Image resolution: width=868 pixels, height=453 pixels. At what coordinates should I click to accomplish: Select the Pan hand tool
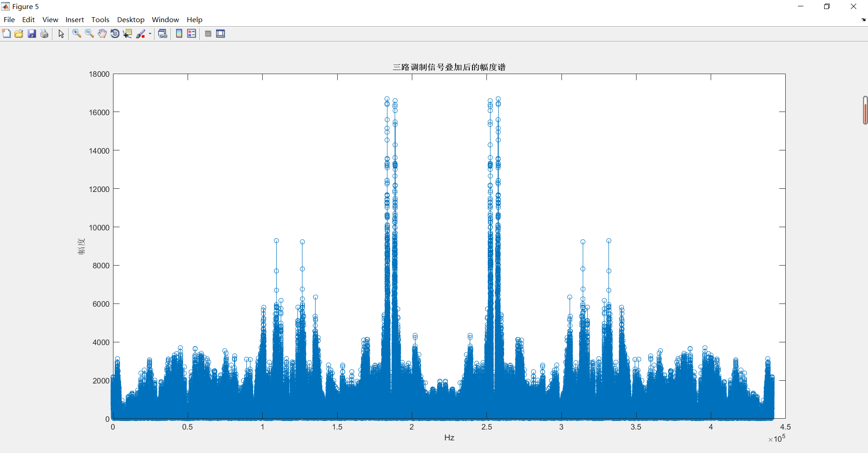(102, 34)
